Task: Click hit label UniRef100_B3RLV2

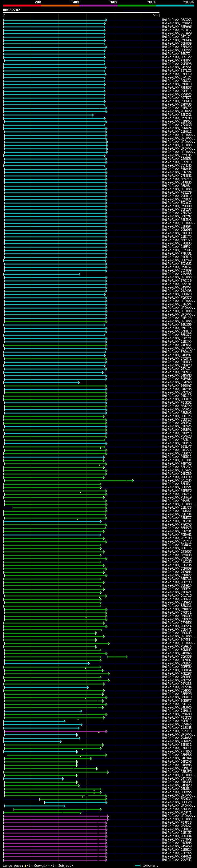Action: pos(177,809)
